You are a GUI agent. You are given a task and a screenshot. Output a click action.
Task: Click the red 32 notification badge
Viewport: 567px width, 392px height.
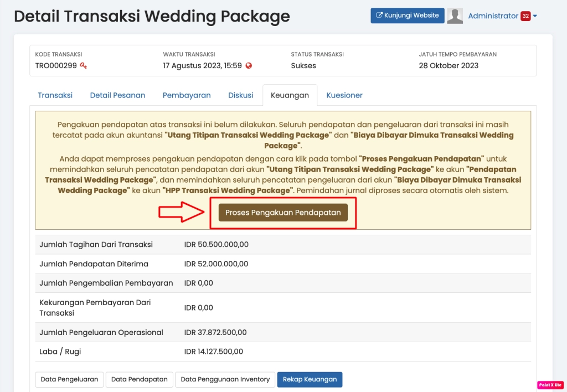coord(525,16)
